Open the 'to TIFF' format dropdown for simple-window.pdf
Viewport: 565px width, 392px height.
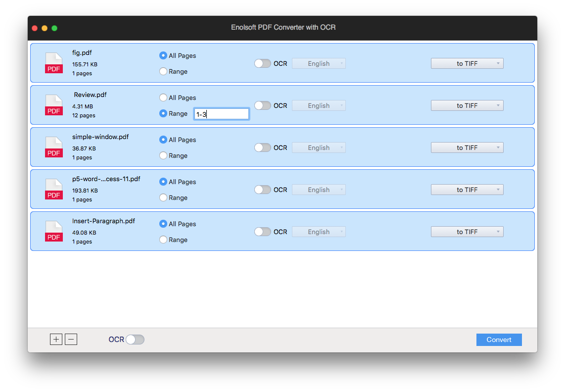(x=467, y=147)
